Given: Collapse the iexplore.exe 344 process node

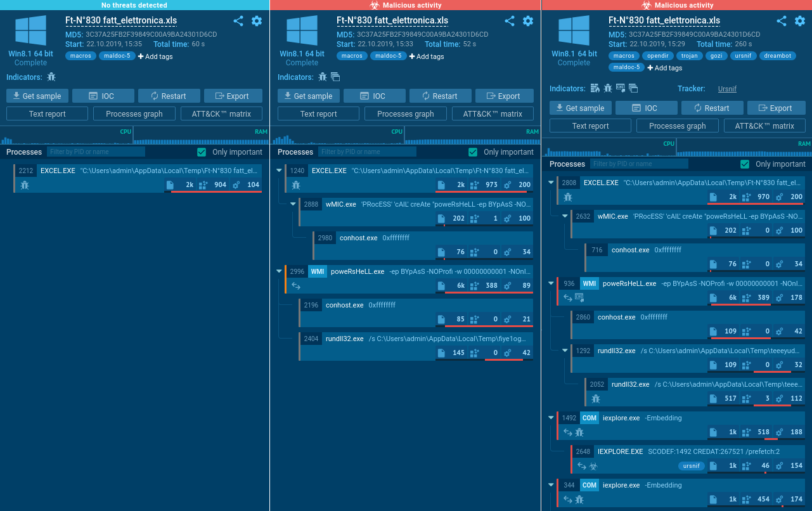Looking at the screenshot, I should click(551, 485).
